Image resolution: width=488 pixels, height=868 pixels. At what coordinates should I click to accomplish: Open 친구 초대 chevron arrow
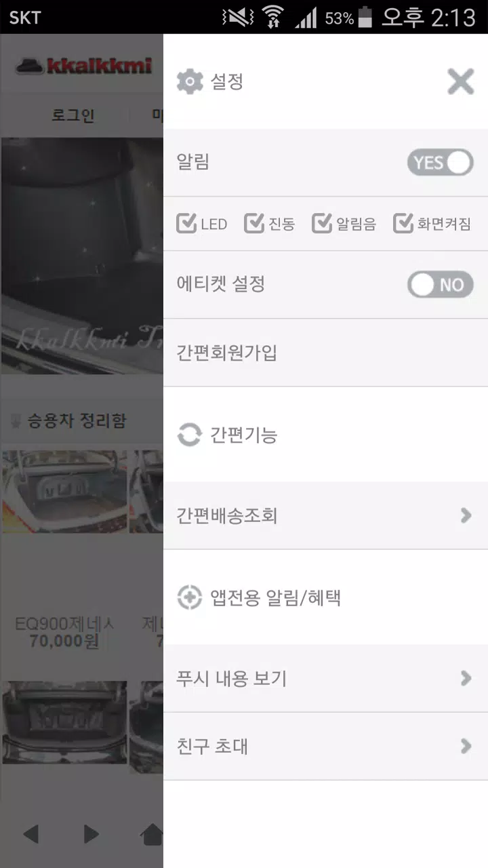466,747
